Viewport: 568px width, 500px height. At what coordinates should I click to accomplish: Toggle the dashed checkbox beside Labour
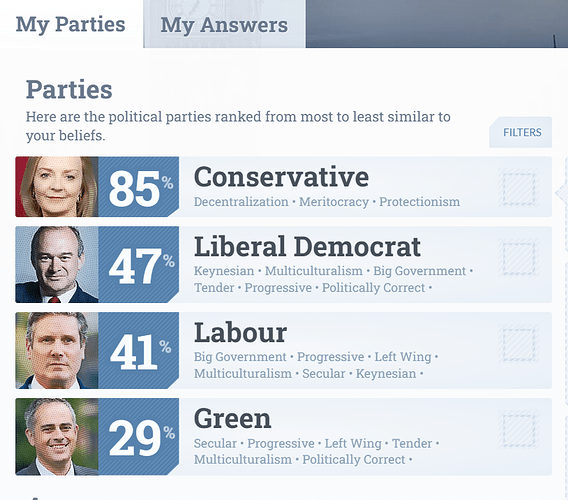click(519, 343)
